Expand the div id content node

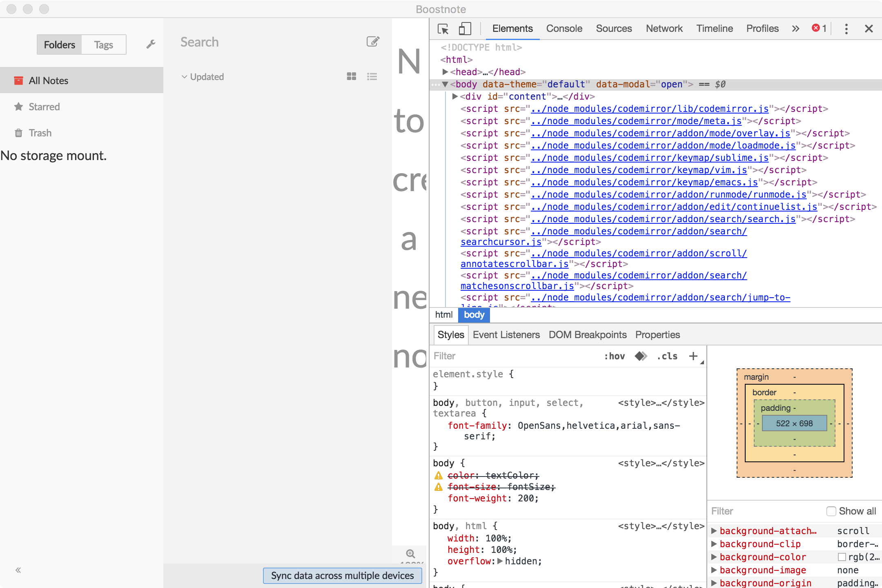455,96
